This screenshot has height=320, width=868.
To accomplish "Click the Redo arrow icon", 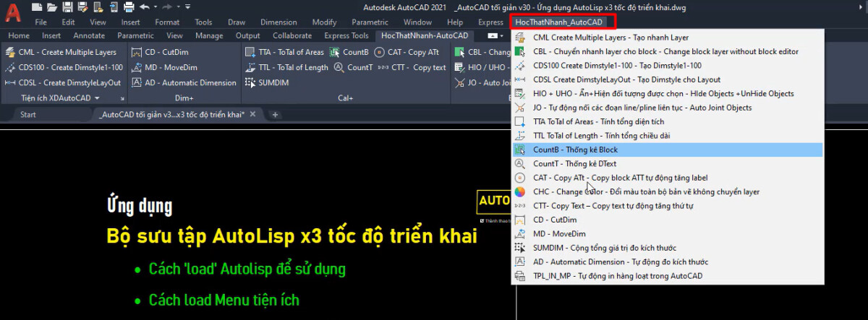I will 166,7.
